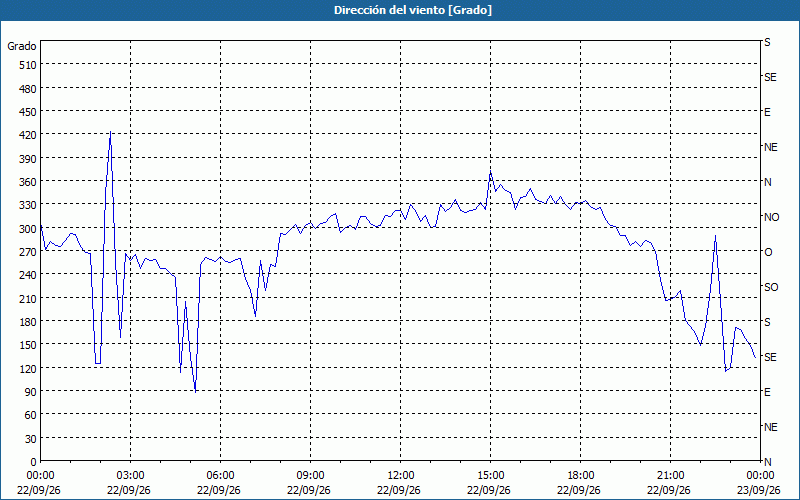Select the 450 degree axis label

point(28,112)
